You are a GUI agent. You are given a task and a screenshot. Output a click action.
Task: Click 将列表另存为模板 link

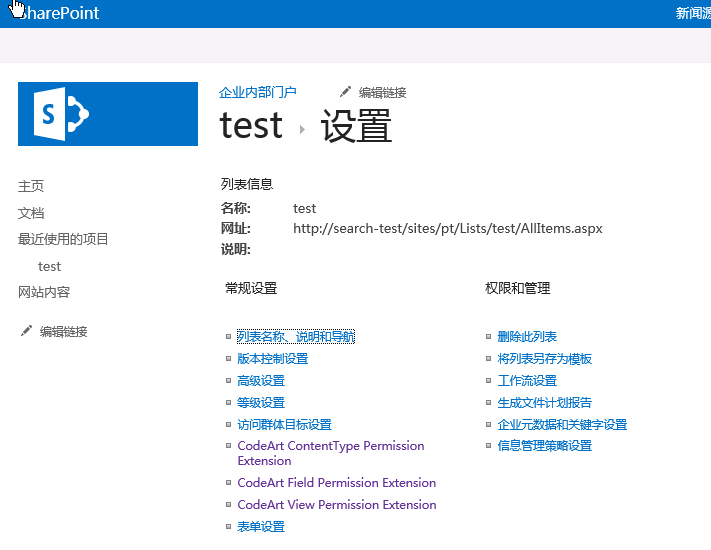545,359
